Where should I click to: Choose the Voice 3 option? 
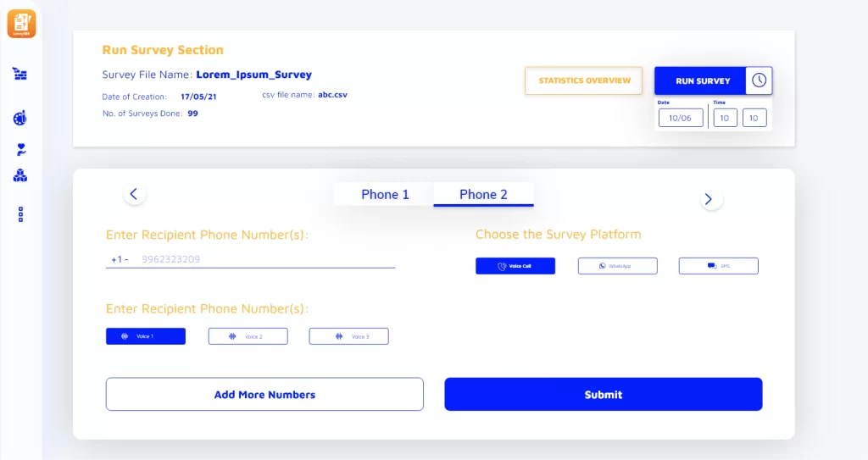[348, 336]
